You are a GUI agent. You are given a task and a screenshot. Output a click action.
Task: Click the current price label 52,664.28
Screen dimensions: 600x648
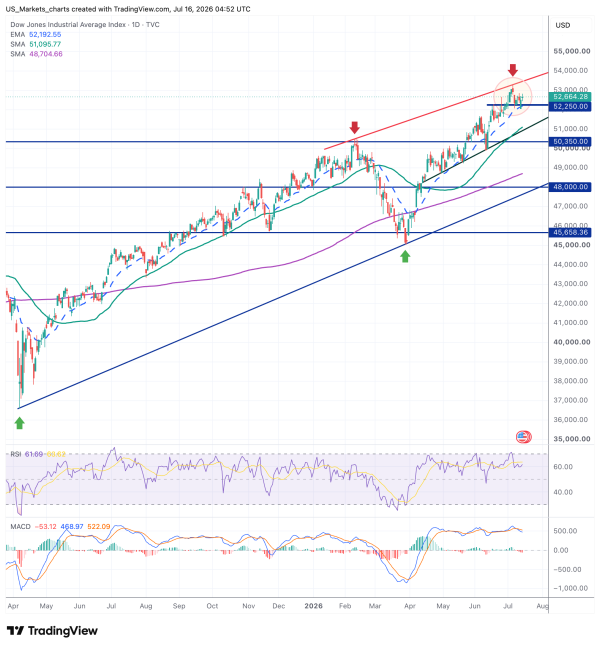pyautogui.click(x=570, y=97)
